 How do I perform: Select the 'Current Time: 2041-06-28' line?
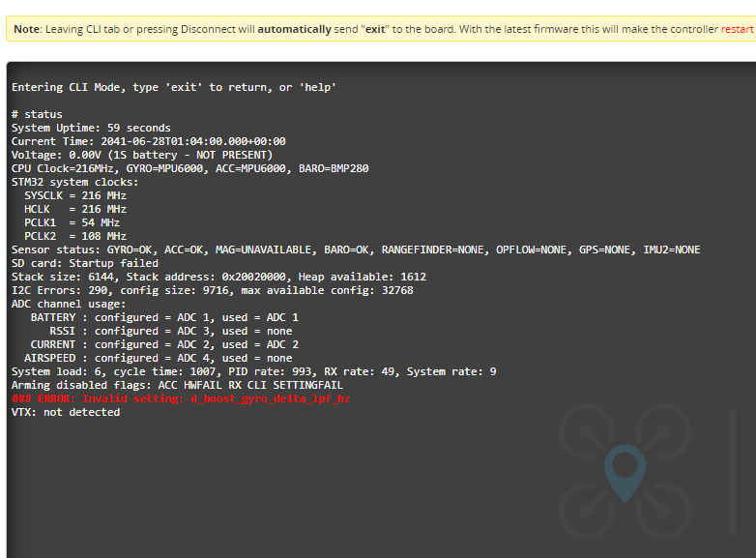149,141
